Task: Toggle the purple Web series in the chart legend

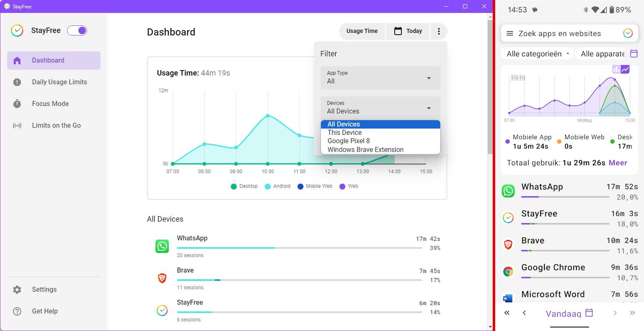Action: click(x=349, y=186)
